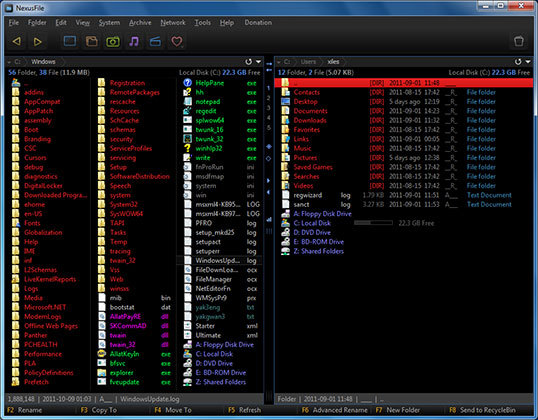
Task: Open the Videos clapperboard toolbar shortcut
Action: click(155, 42)
